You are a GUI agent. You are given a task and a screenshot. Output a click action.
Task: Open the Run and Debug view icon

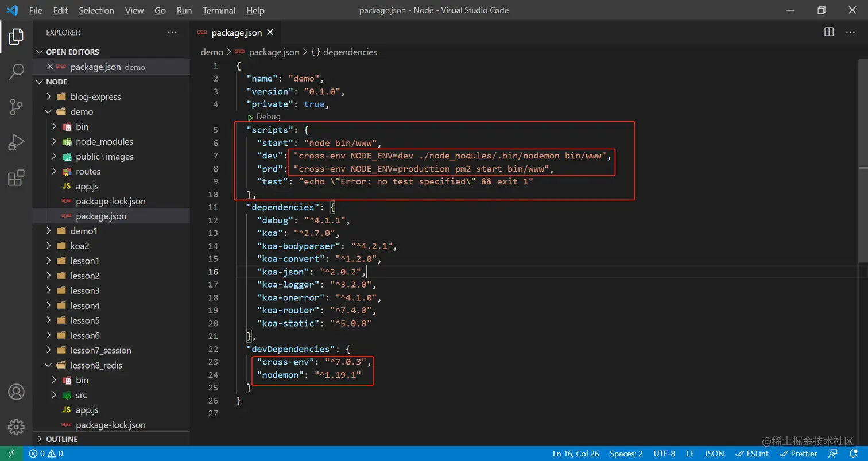16,142
